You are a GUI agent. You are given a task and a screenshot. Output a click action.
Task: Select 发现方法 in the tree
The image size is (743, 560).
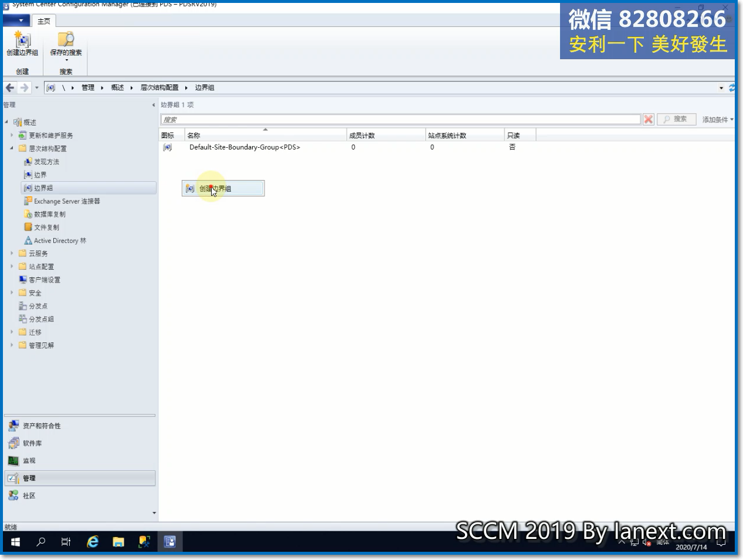tap(46, 162)
